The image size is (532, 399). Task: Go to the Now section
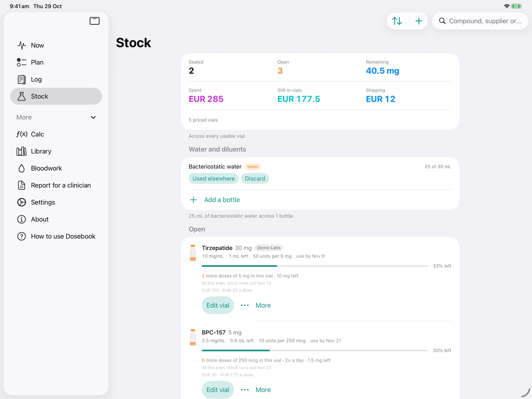56,45
